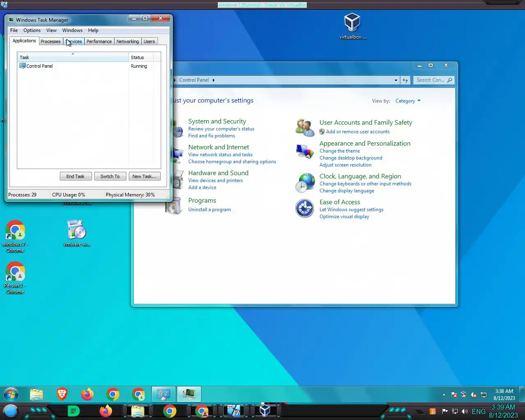Open the file manager in the host taskbar
The width and height of the screenshot is (525, 420).
click(138, 411)
